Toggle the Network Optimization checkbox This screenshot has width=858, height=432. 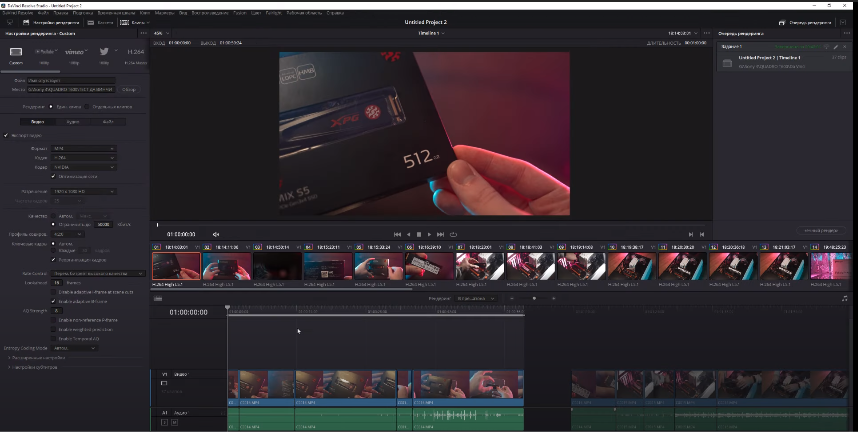pos(53,176)
